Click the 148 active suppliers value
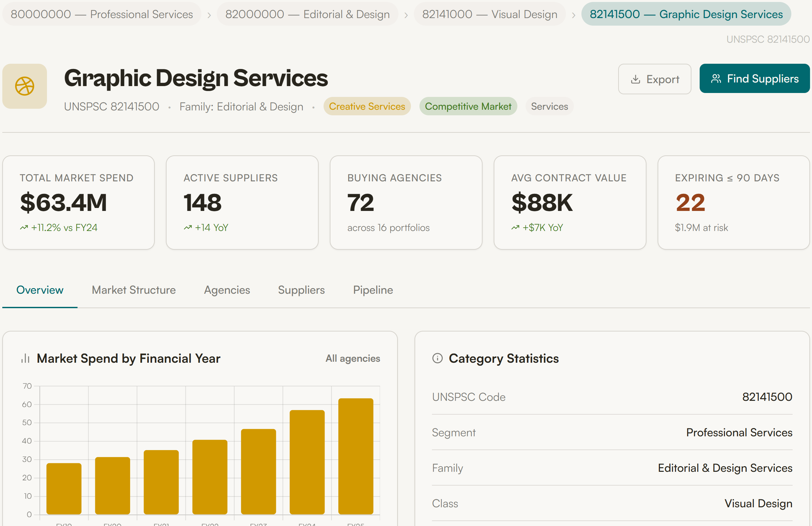812x526 pixels. [x=203, y=202]
